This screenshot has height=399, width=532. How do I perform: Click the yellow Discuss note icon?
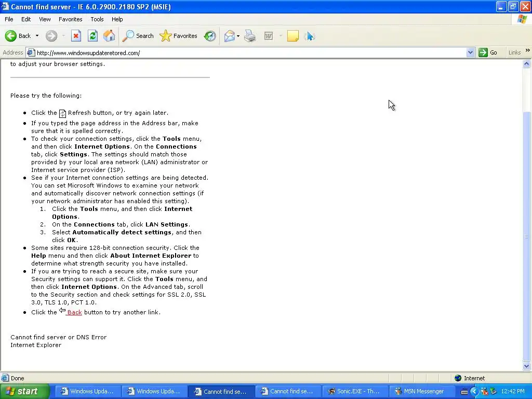tap(293, 36)
